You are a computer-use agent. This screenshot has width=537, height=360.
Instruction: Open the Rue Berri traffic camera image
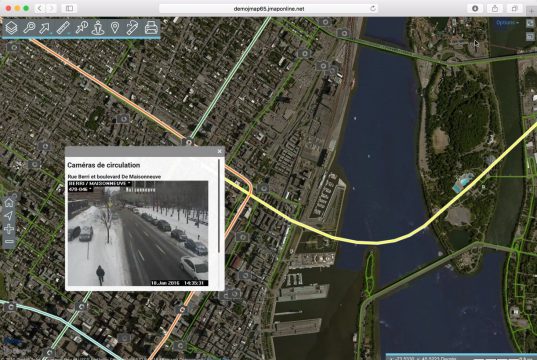click(x=138, y=233)
